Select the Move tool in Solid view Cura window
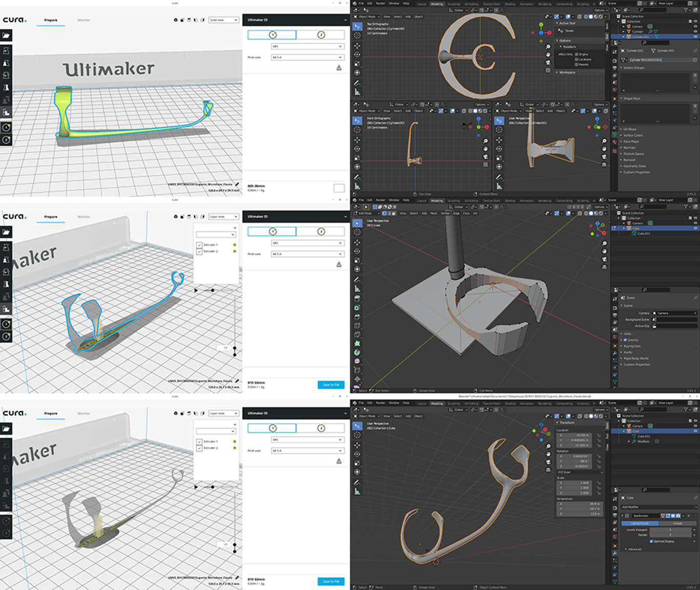700x590 pixels. 6,51
